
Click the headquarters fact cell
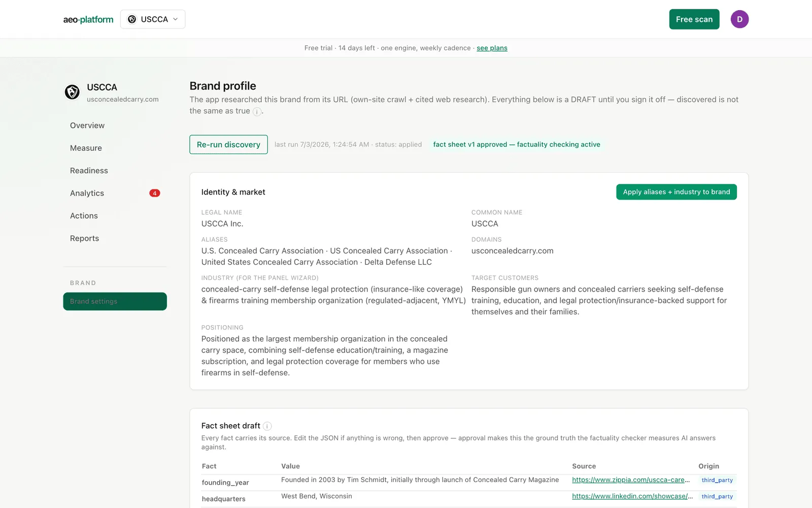223,499
